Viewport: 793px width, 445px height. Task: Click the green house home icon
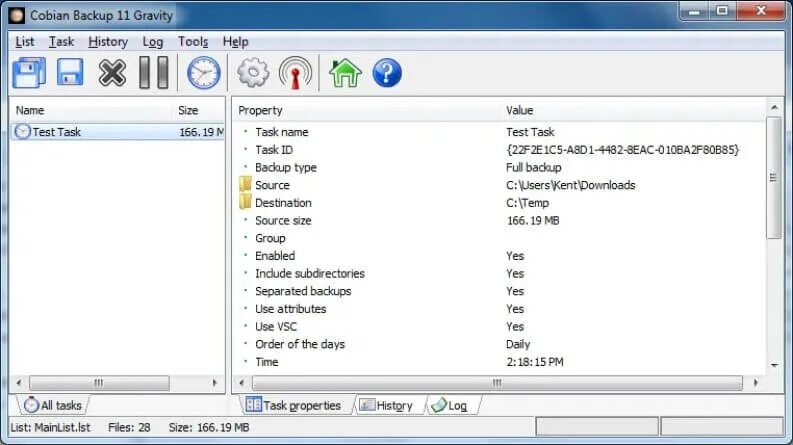pyautogui.click(x=345, y=73)
